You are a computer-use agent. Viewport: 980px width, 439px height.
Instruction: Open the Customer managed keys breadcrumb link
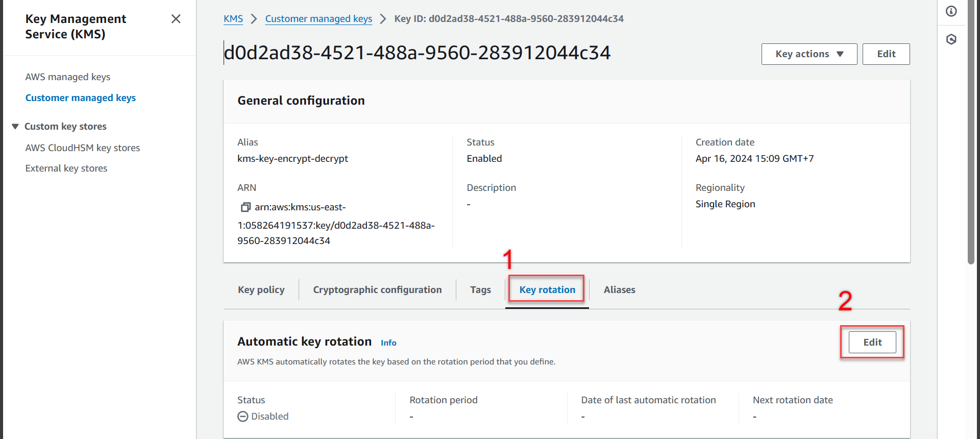coord(318,19)
